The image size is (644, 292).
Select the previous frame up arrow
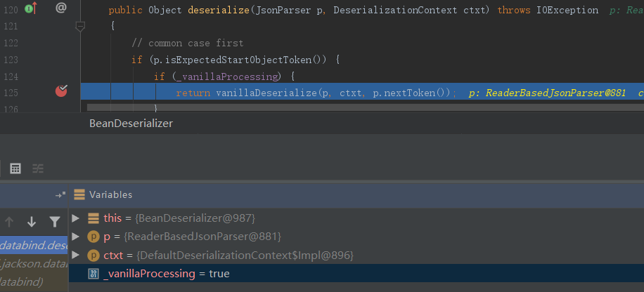[9, 222]
